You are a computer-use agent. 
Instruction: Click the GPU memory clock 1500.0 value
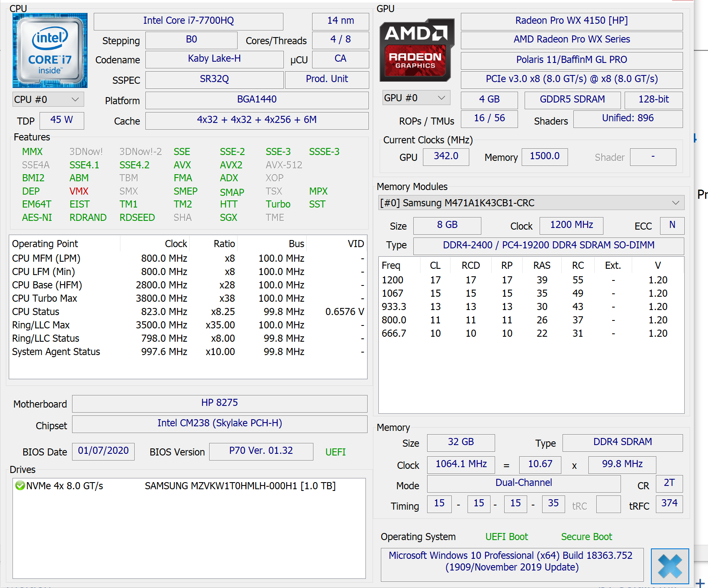tap(545, 156)
